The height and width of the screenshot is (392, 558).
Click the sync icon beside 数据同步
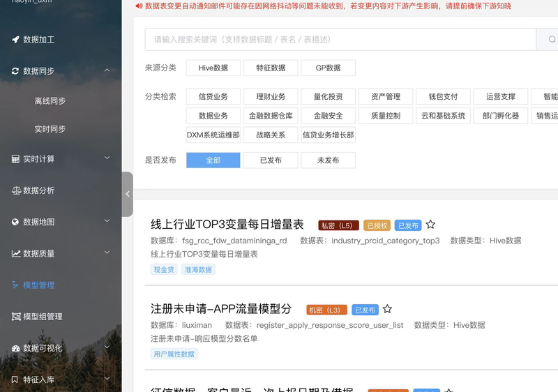pyautogui.click(x=15, y=71)
